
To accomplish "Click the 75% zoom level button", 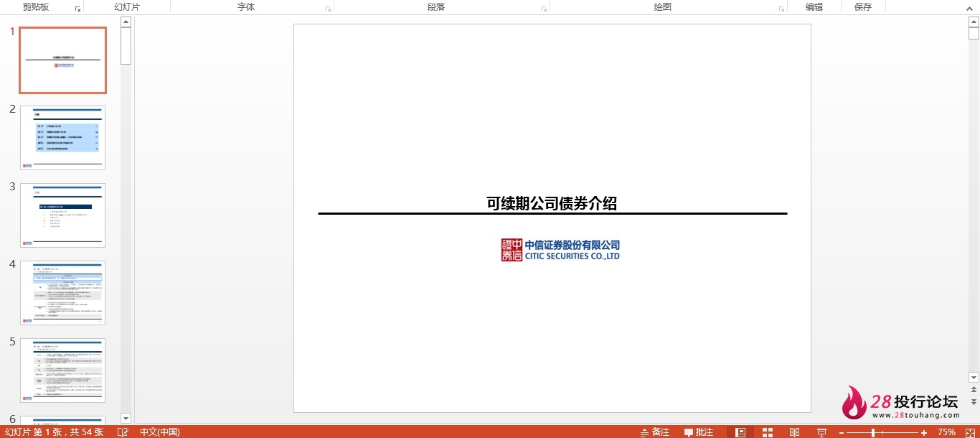I will (946, 432).
